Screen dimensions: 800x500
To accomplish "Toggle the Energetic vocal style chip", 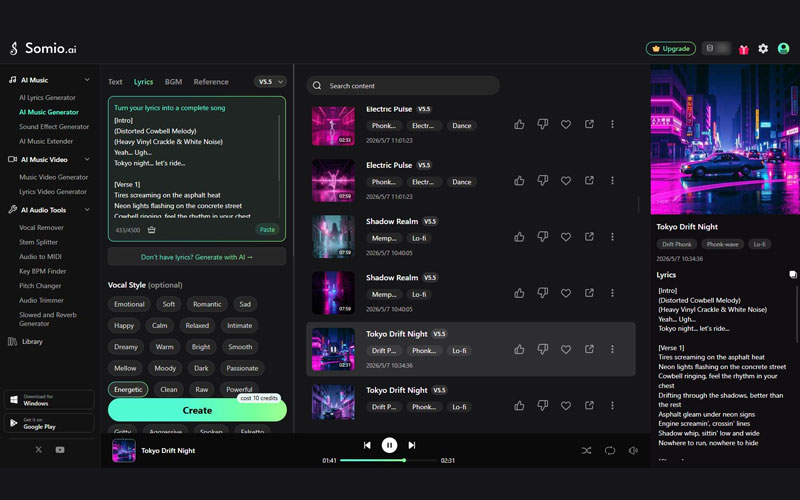I will tap(128, 389).
